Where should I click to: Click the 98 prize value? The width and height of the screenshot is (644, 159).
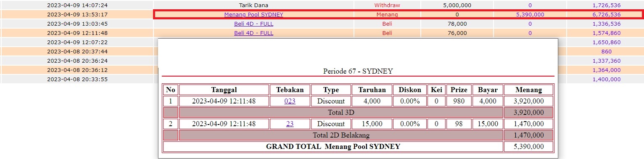(459, 124)
